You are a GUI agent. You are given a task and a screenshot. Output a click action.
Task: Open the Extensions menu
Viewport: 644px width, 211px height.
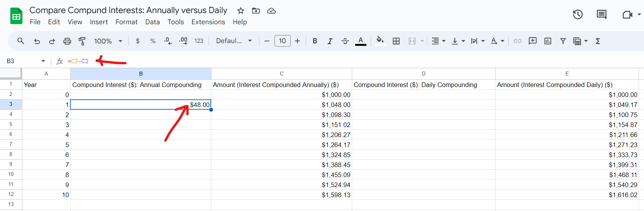click(208, 22)
